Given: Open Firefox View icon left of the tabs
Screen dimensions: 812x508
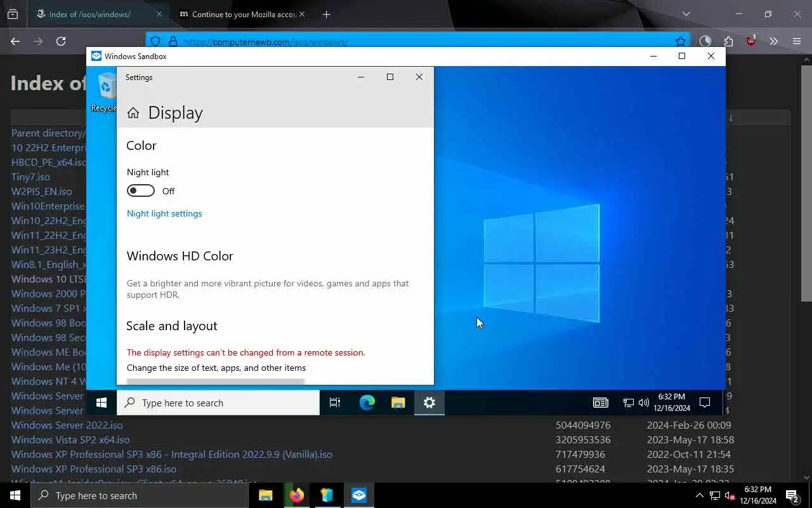Looking at the screenshot, I should point(13,14).
